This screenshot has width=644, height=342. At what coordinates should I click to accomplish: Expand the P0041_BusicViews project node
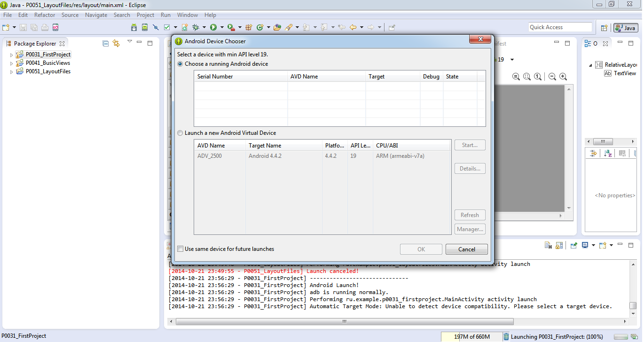pyautogui.click(x=12, y=63)
